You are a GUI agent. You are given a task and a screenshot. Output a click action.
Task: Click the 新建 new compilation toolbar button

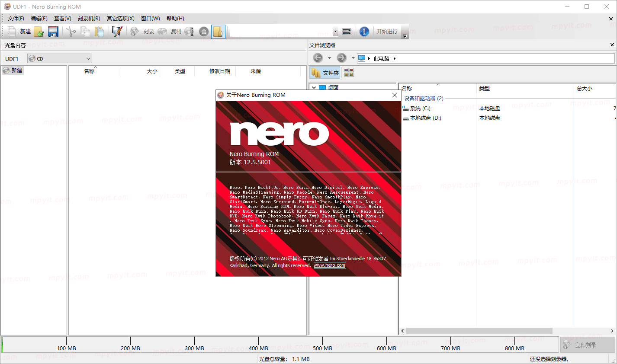click(x=19, y=31)
